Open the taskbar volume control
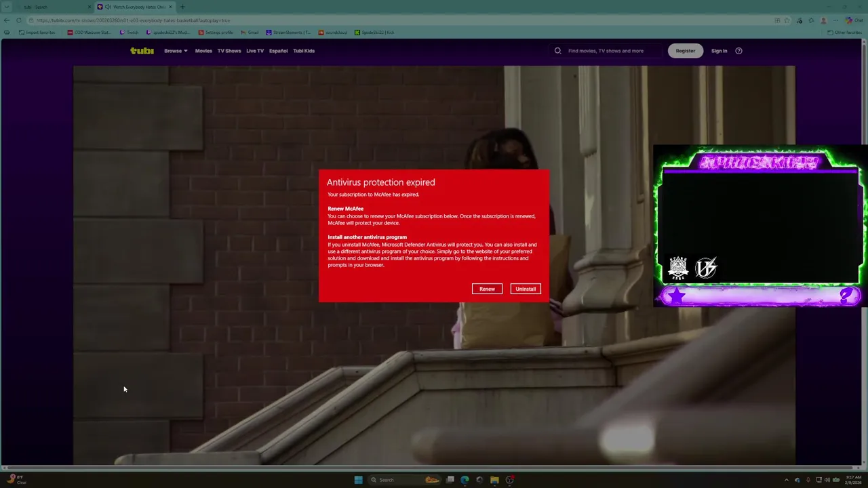Image resolution: width=868 pixels, height=488 pixels. 827,480
